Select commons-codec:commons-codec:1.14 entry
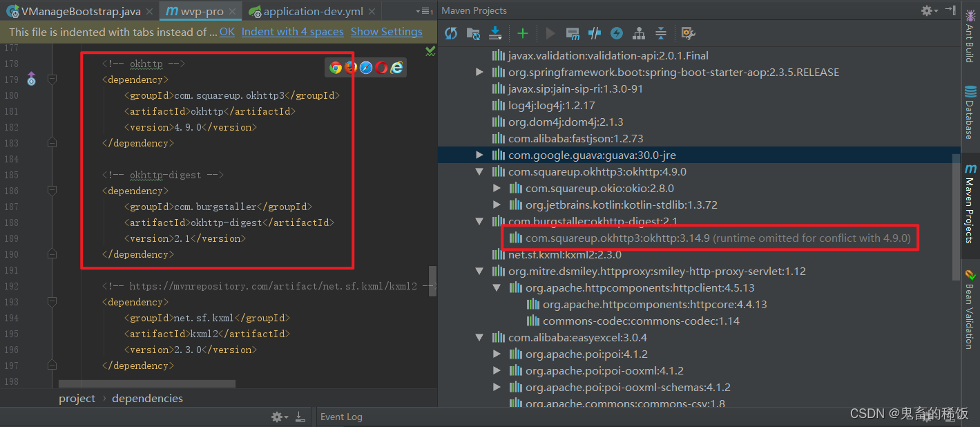The width and height of the screenshot is (980, 427). (x=633, y=321)
